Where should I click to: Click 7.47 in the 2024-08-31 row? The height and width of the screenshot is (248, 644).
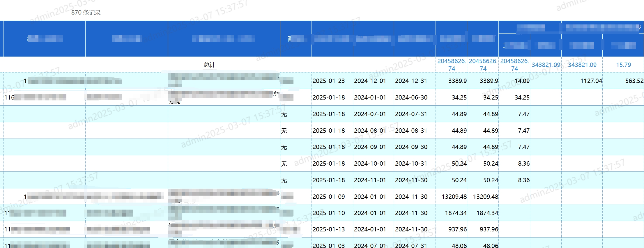pyautogui.click(x=523, y=131)
